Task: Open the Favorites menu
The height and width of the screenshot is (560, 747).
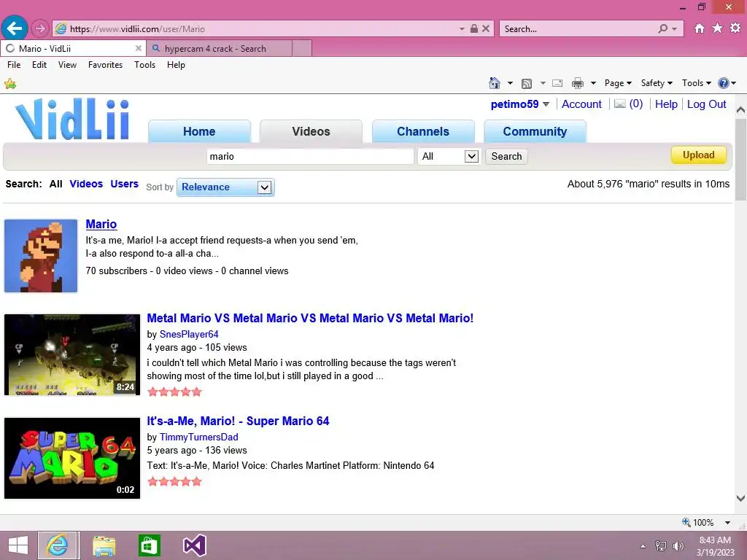Action: 105,65
